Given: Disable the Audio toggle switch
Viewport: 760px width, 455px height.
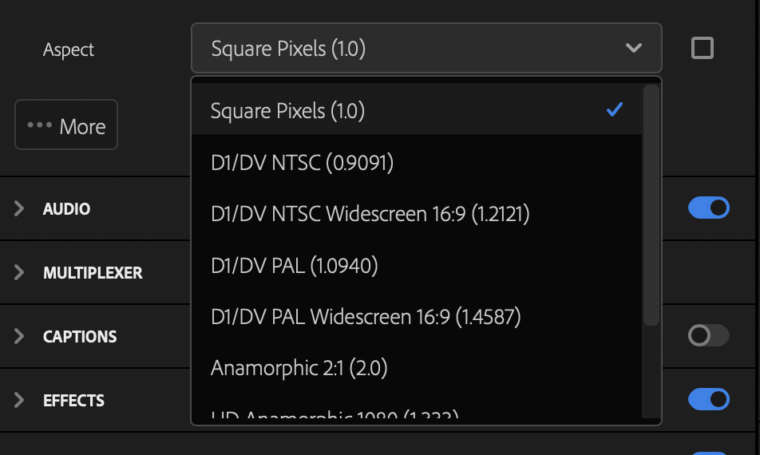Looking at the screenshot, I should tap(709, 208).
